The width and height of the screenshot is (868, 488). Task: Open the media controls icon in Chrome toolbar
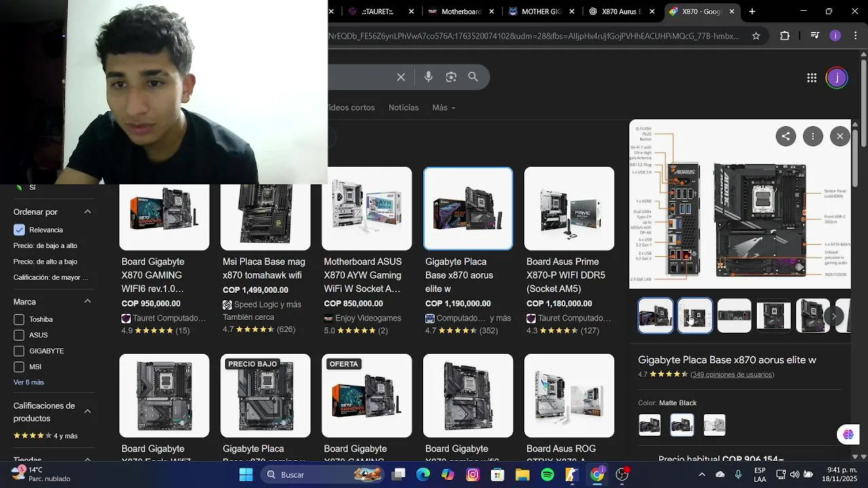(x=815, y=36)
